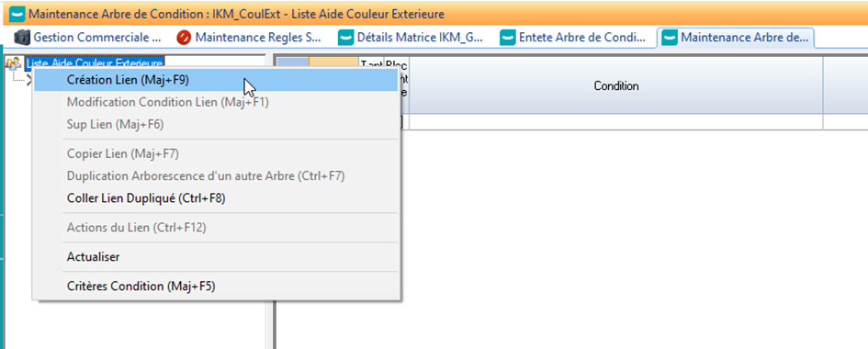Click the teal Maintenance Arbre de tab icon
868x349 pixels.
pos(670,38)
